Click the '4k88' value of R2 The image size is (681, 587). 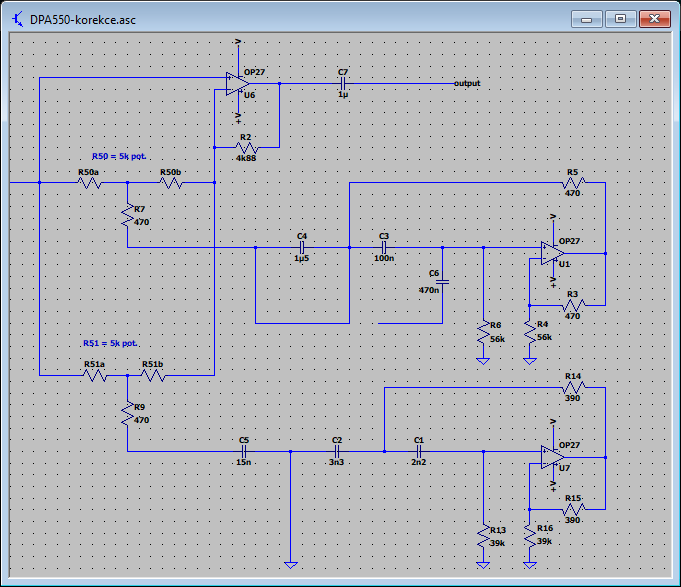coord(246,158)
